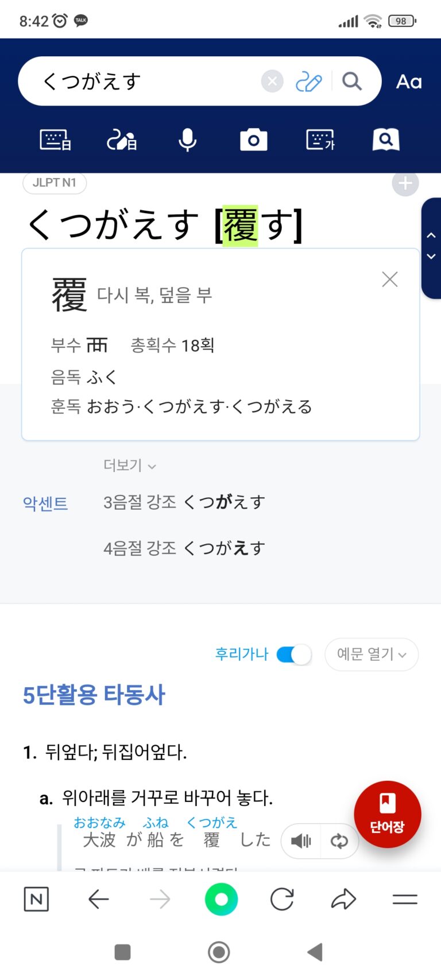
Task: Tap the handwriting input icon in search bar
Action: [308, 82]
